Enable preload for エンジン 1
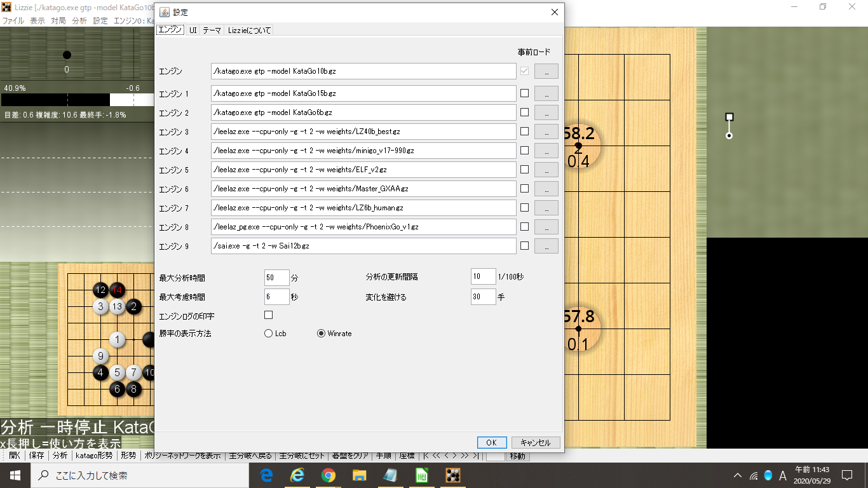The width and height of the screenshot is (868, 488). tap(524, 93)
